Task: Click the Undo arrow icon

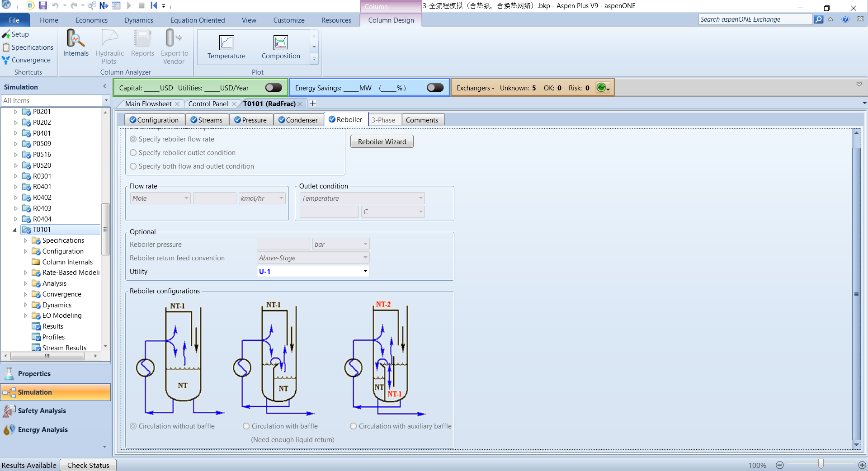Action: pos(55,6)
